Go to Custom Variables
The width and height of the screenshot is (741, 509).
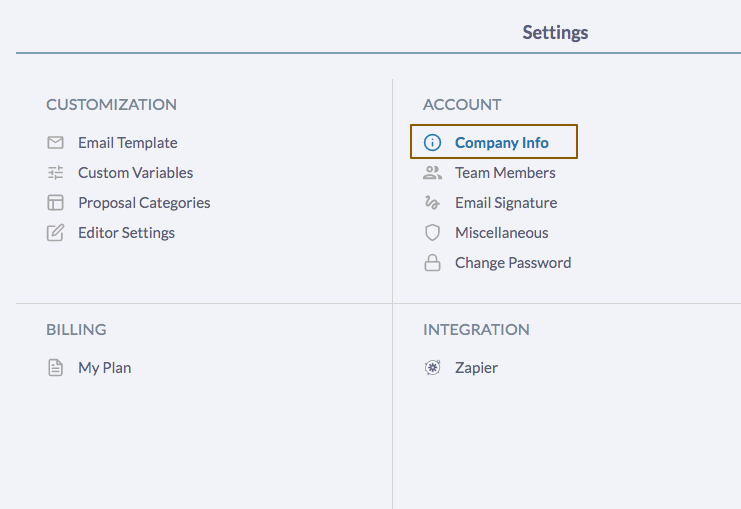tap(135, 173)
